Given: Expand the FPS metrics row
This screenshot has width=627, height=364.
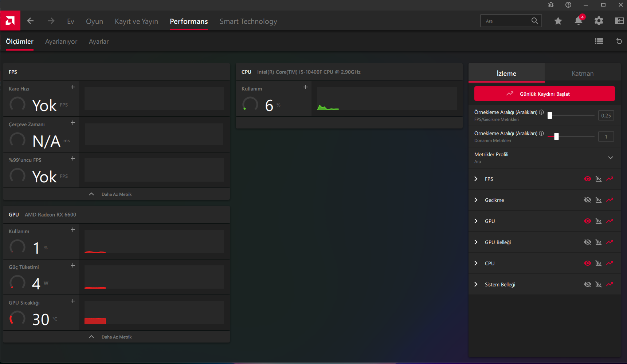Looking at the screenshot, I should click(x=476, y=179).
